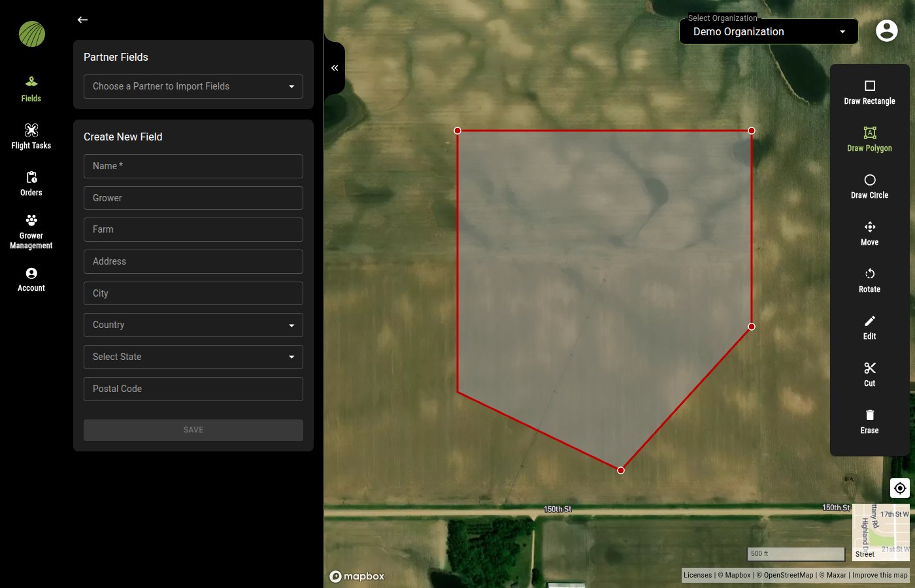Image resolution: width=915 pixels, height=588 pixels.
Task: Go back with the left arrow
Action: point(82,20)
